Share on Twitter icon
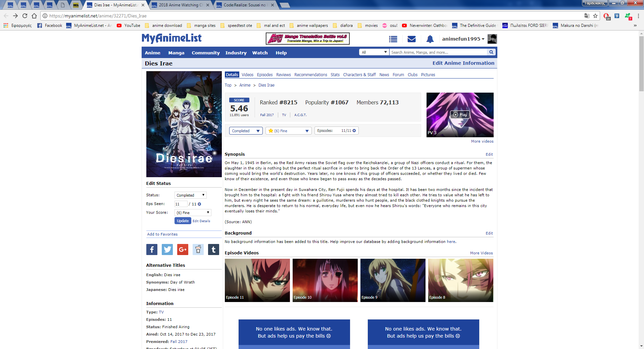 click(x=167, y=249)
